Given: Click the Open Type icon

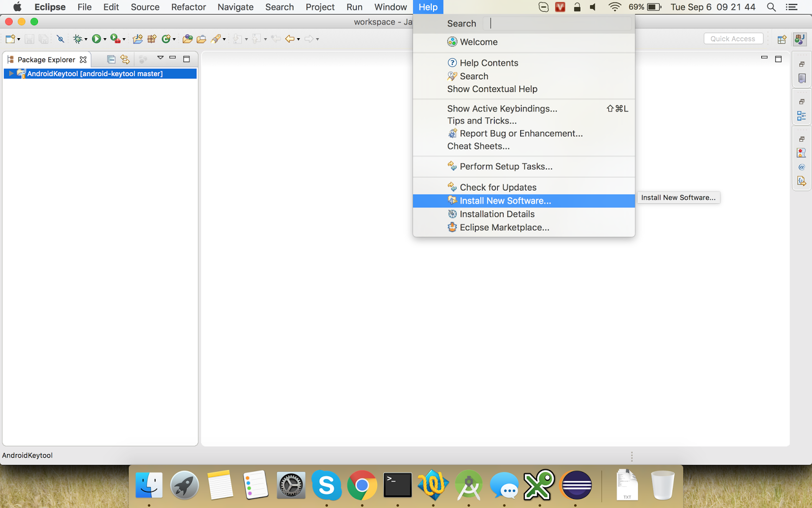Looking at the screenshot, I should (187, 39).
